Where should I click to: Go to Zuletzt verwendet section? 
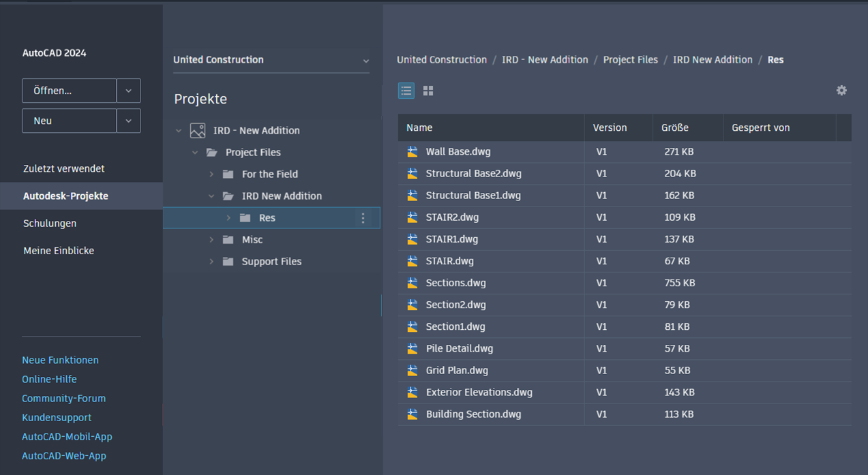(x=64, y=168)
